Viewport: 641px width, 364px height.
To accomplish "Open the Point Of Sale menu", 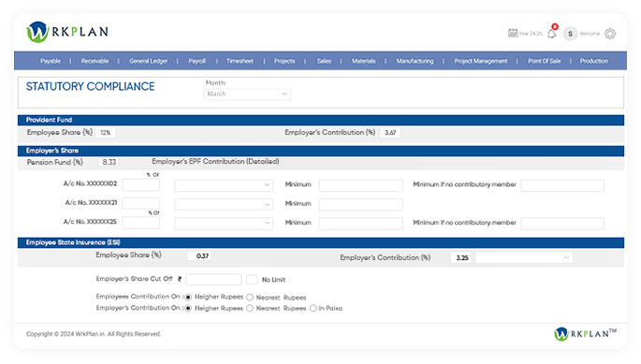I will point(544,61).
